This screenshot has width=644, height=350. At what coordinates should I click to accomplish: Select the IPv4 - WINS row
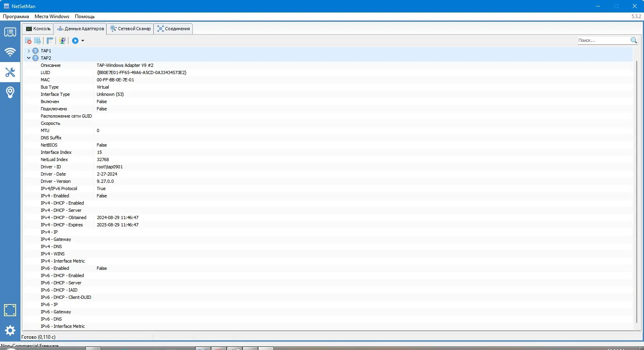(x=328, y=254)
